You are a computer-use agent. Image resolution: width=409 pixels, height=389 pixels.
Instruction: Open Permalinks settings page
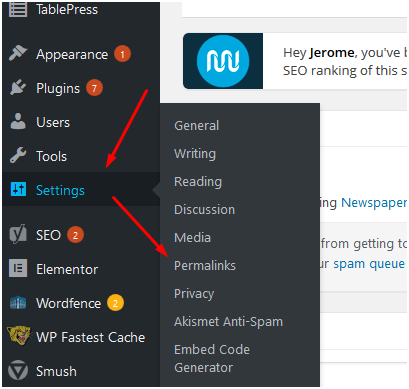tap(205, 266)
